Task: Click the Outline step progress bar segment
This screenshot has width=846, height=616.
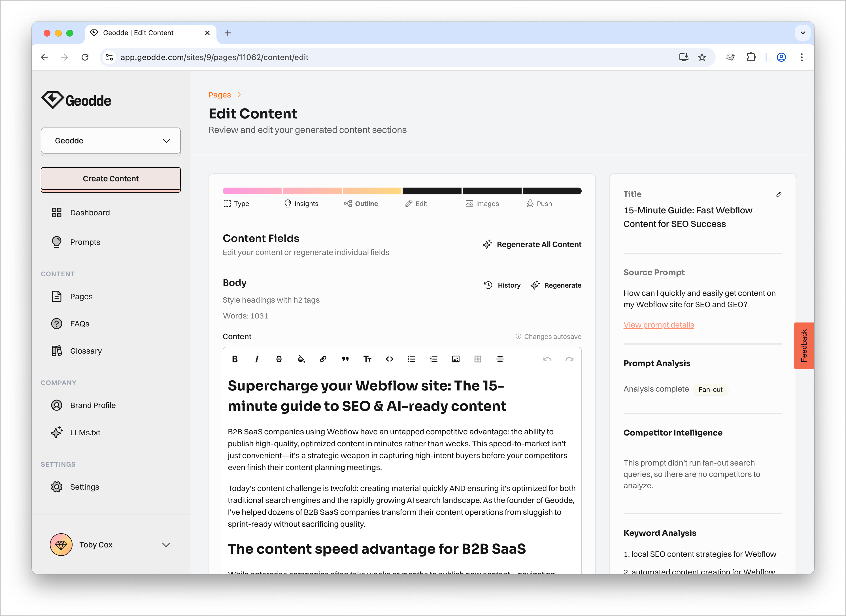Action: coord(372,191)
